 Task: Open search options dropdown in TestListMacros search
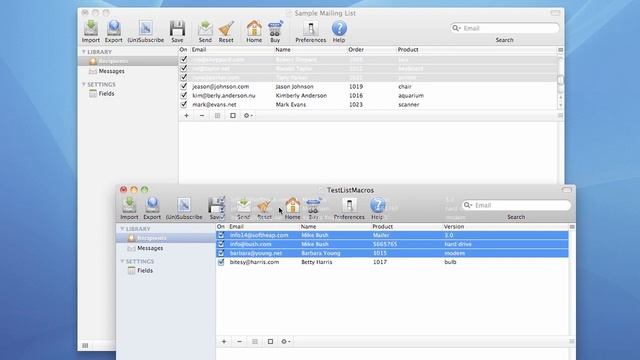tap(468, 205)
